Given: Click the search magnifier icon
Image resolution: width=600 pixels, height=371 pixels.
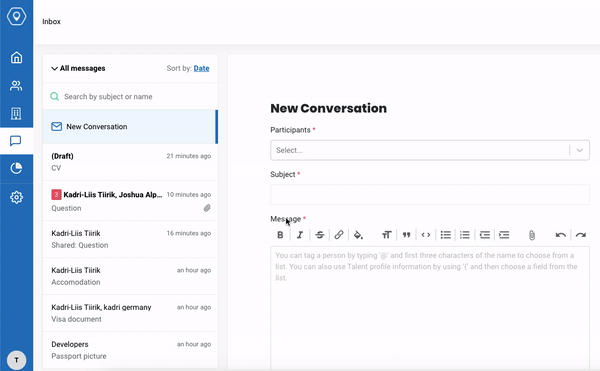Looking at the screenshot, I should pos(55,96).
